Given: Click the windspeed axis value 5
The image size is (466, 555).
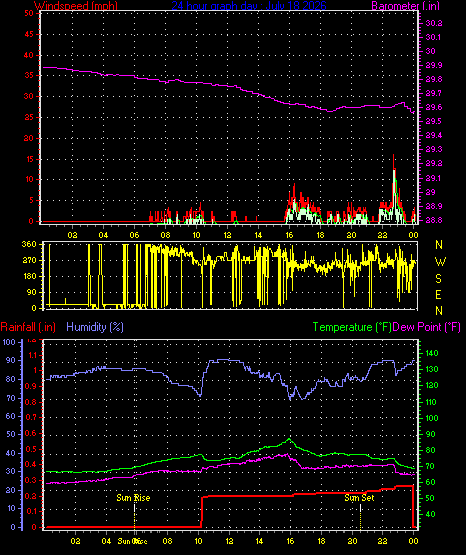Looking at the screenshot, I should click(31, 200).
